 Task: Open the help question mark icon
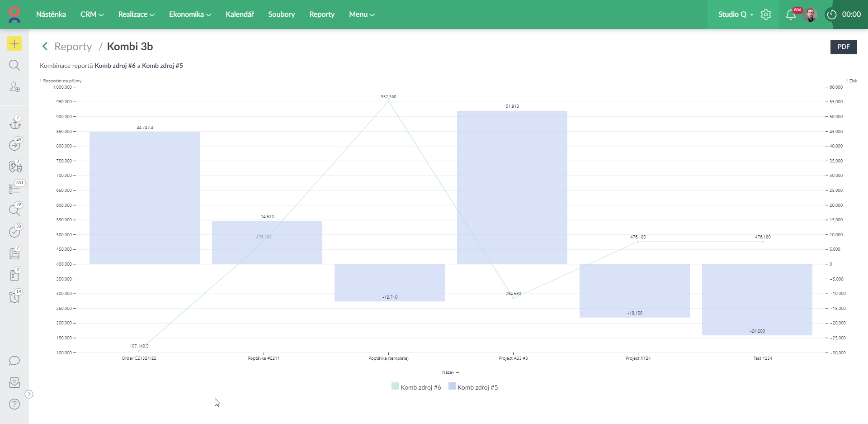click(14, 404)
